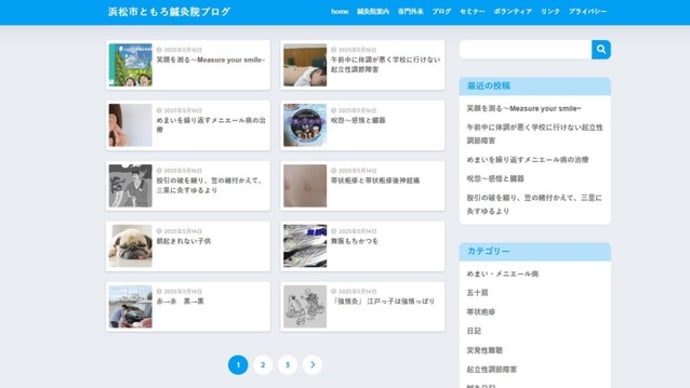The height and width of the screenshot is (388, 690).
Task: Click the search magnifier button
Action: (x=601, y=50)
